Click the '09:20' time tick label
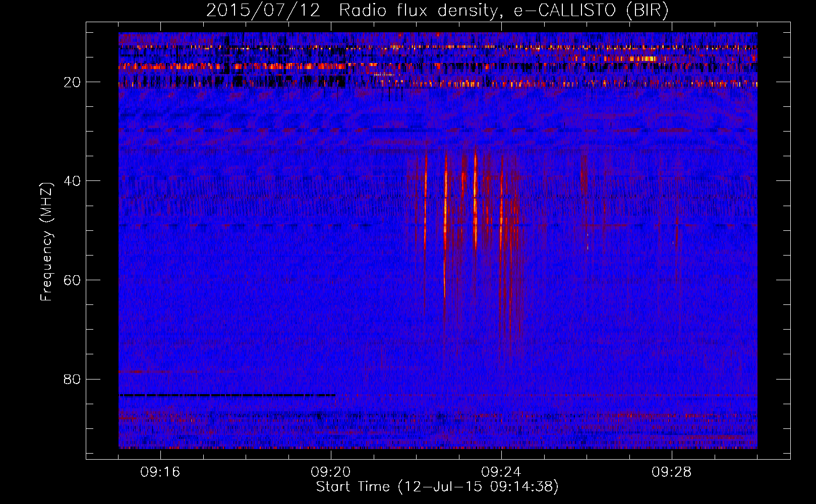The width and height of the screenshot is (816, 504). click(331, 472)
